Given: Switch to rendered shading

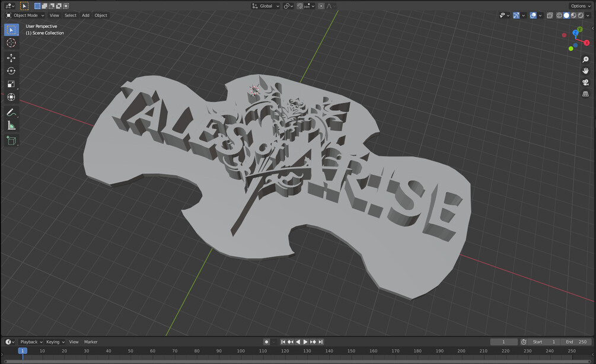Looking at the screenshot, I should pyautogui.click(x=581, y=15).
